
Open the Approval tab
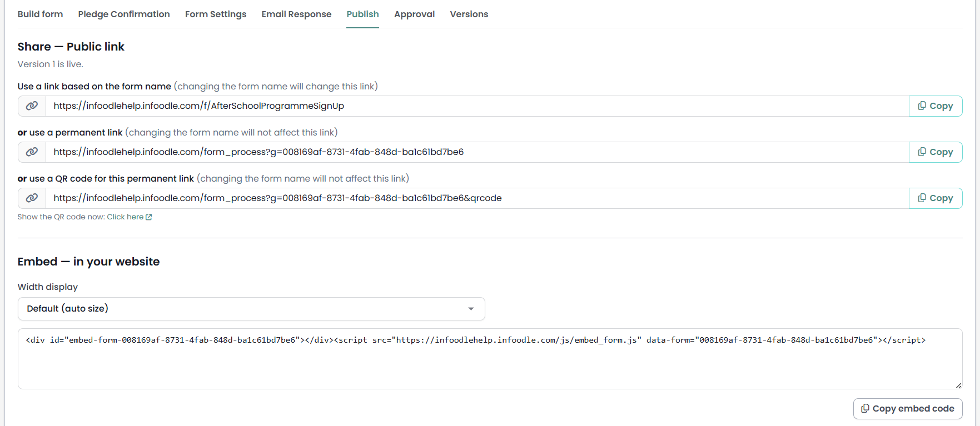point(414,14)
